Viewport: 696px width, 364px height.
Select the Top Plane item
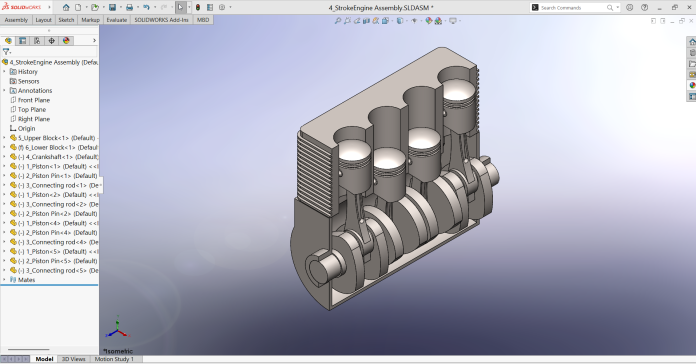(x=28, y=110)
